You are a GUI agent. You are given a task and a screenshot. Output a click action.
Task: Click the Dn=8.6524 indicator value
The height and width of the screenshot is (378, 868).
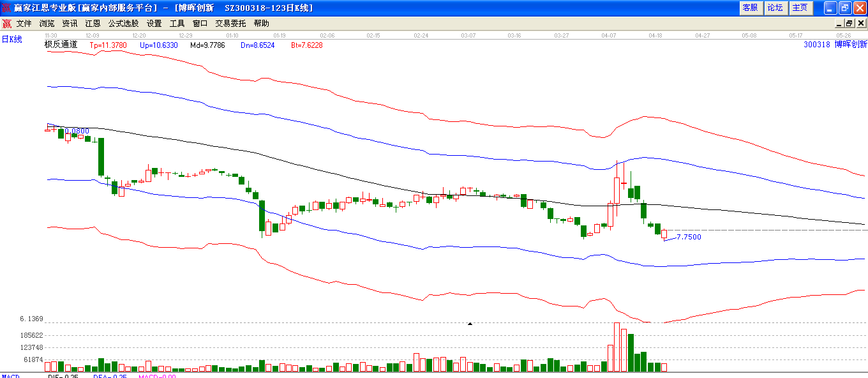click(x=258, y=45)
